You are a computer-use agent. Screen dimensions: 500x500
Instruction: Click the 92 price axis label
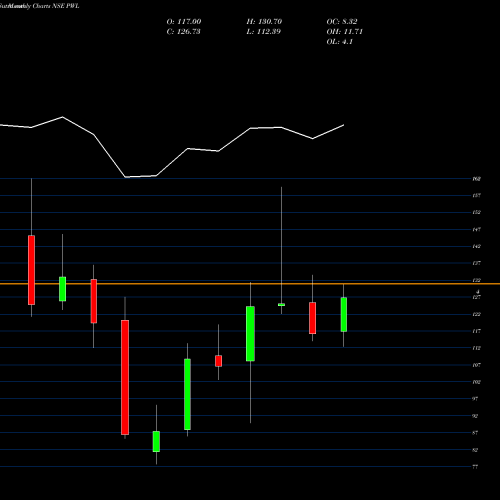coord(475,416)
